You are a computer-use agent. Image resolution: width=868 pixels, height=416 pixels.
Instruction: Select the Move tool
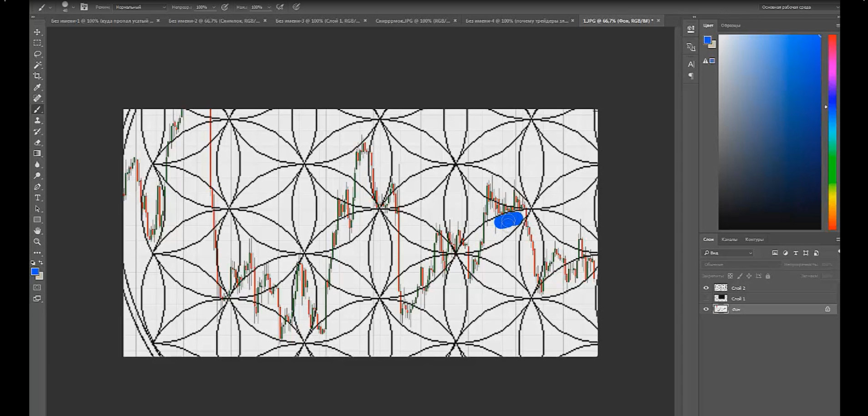[x=37, y=32]
